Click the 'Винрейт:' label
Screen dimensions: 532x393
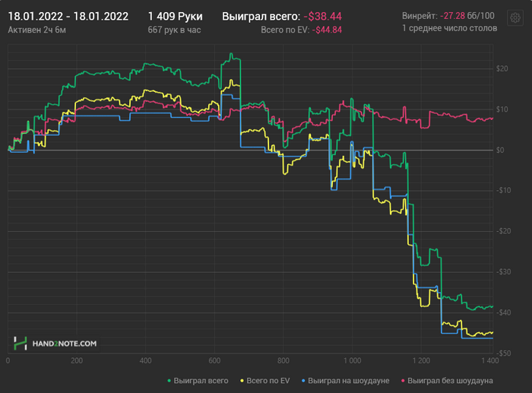[x=420, y=16]
